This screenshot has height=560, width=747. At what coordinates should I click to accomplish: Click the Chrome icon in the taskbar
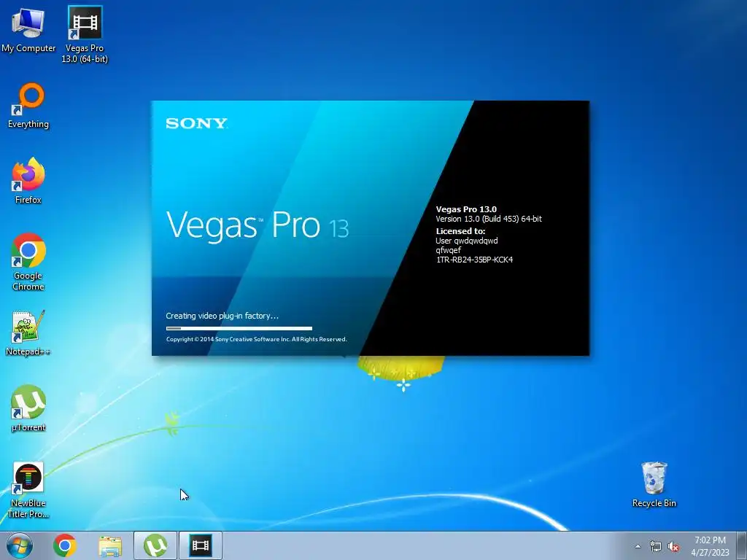pos(65,545)
